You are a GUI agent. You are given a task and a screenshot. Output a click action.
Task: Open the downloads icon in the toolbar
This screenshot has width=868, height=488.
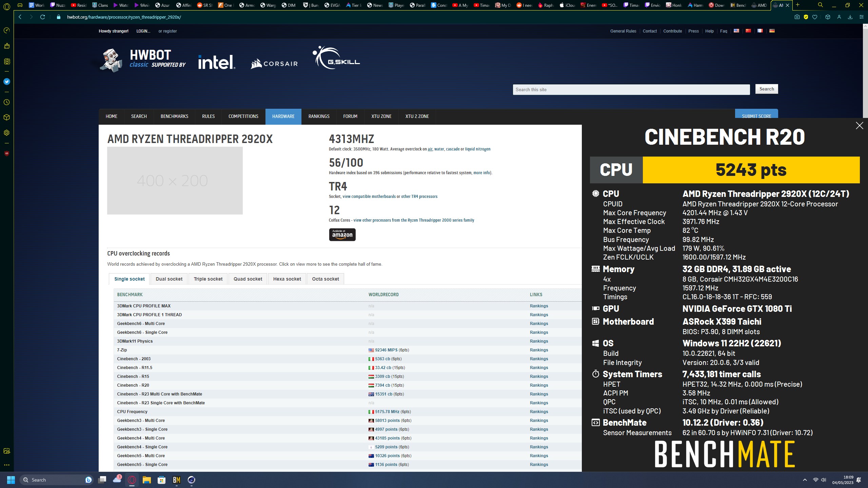(850, 17)
